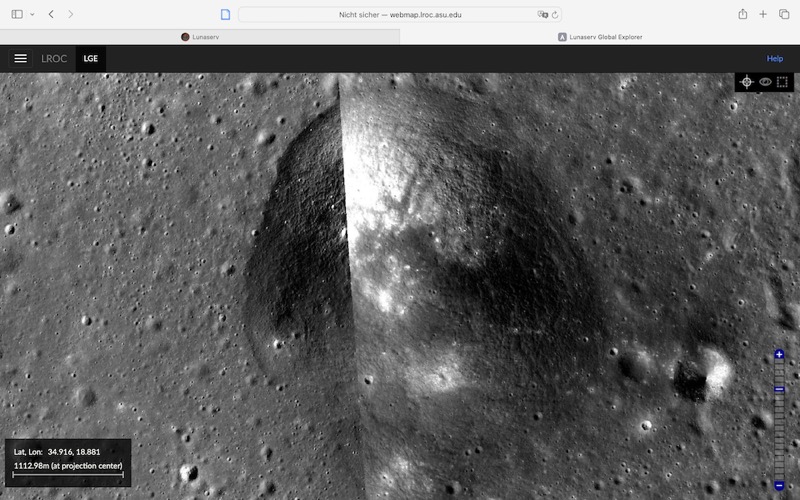Click the webmap.lroc.asu.edu address bar
Screen dimensions: 800x500
[x=400, y=15]
